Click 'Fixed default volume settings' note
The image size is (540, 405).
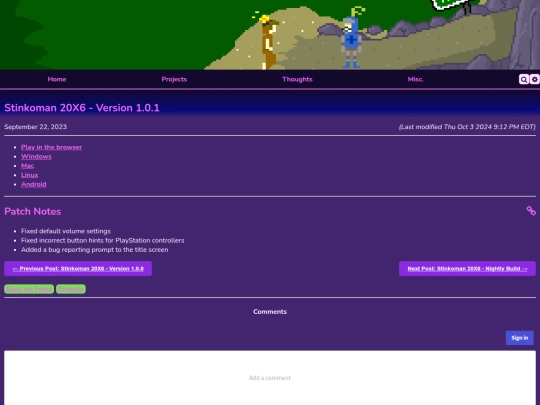pyautogui.click(x=66, y=231)
